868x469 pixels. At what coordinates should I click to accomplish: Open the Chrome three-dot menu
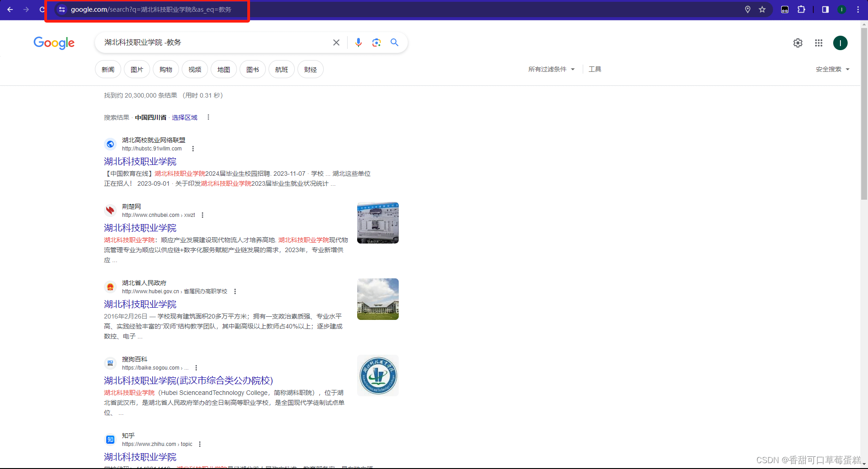click(x=858, y=9)
